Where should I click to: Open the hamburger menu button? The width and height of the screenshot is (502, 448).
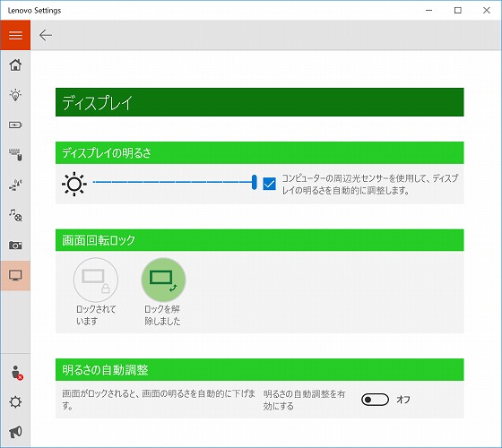[x=15, y=35]
